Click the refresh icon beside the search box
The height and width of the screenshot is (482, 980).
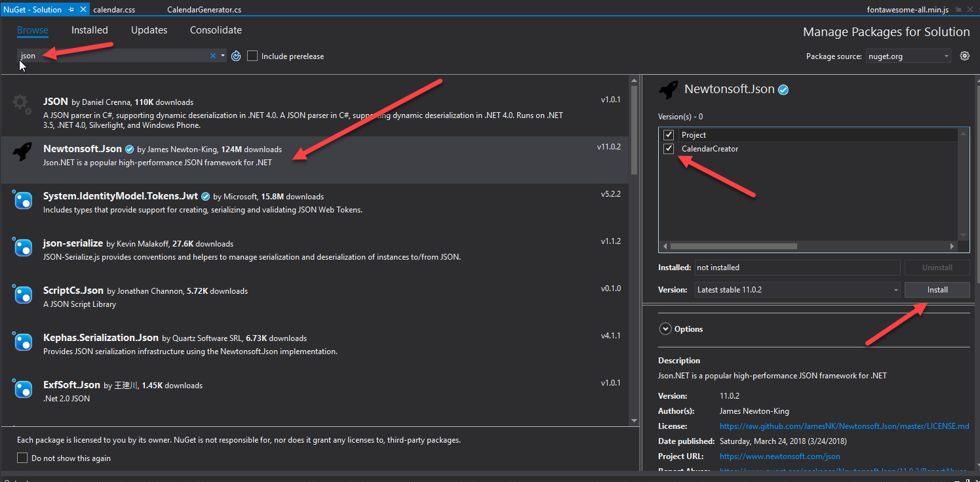[x=236, y=56]
